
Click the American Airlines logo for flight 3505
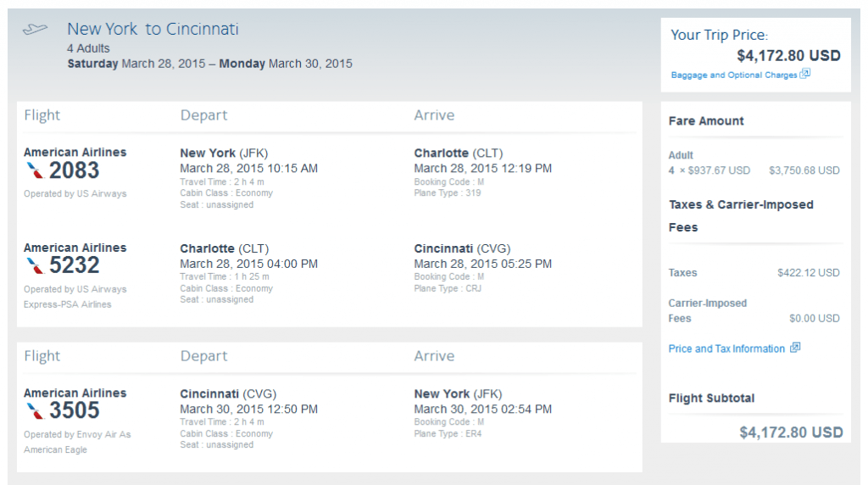click(35, 411)
